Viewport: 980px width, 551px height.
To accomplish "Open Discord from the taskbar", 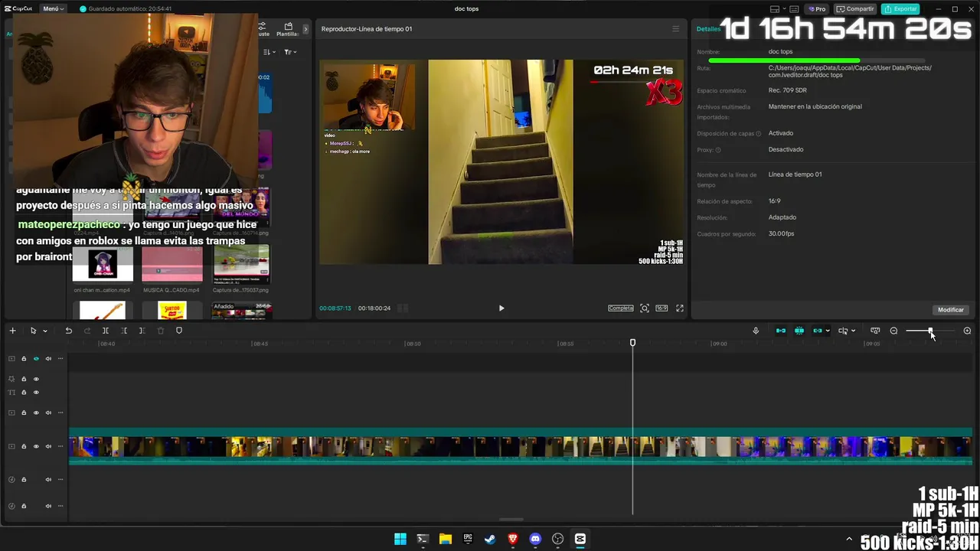I will click(535, 539).
